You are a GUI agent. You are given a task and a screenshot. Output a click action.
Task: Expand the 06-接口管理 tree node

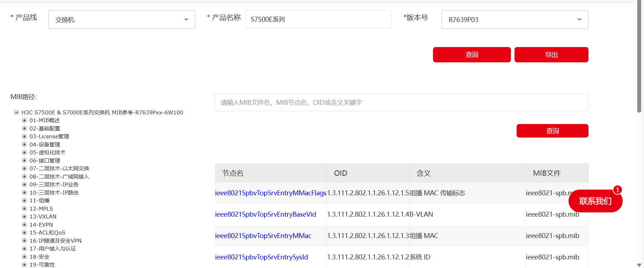click(x=24, y=160)
